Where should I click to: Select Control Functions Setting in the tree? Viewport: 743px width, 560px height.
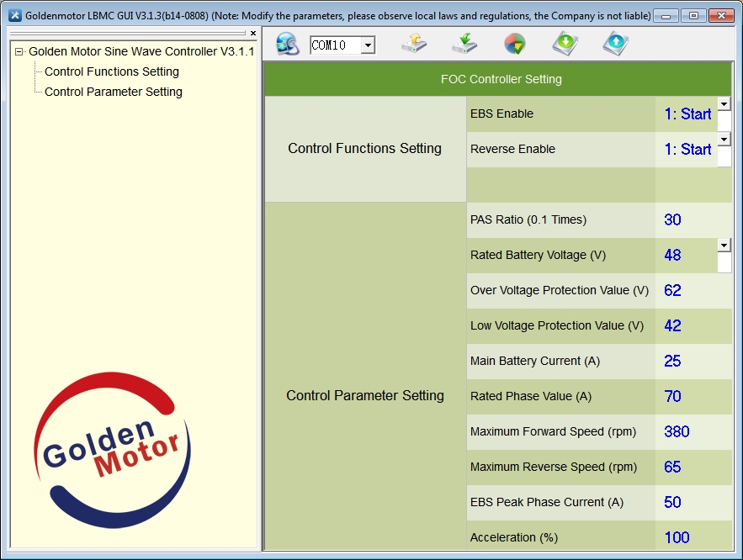(x=111, y=71)
